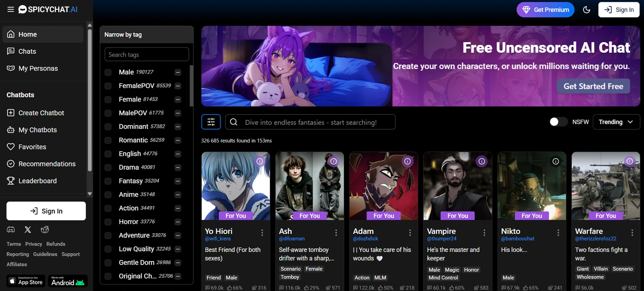Open the search filter icon beside the search bar
The image size is (644, 291).
(x=211, y=122)
